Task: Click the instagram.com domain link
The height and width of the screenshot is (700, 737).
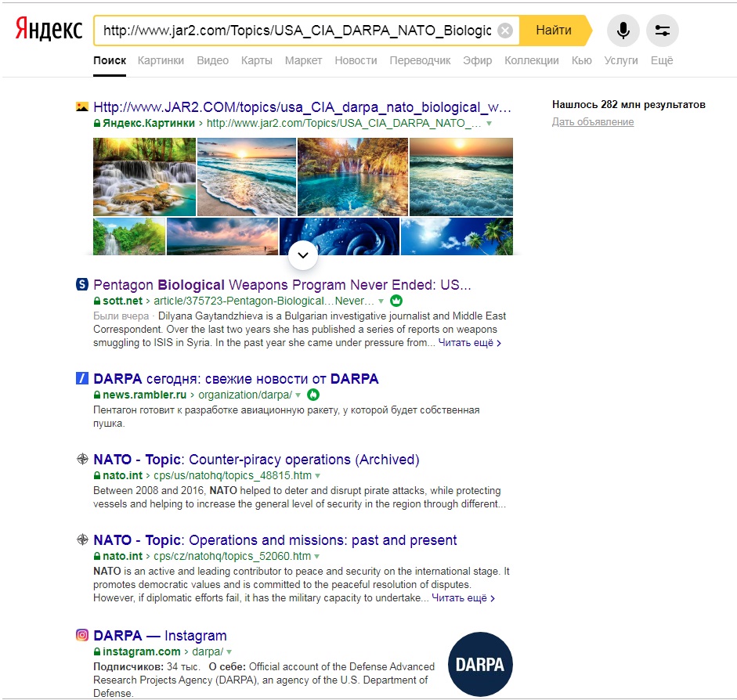Action: pos(142,651)
